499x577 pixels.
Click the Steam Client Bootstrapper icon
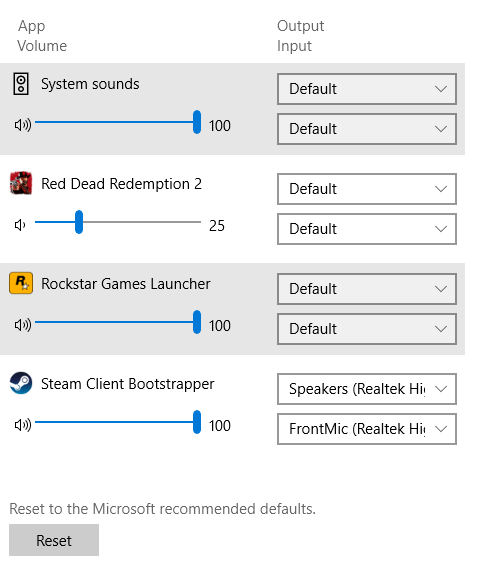tap(21, 383)
